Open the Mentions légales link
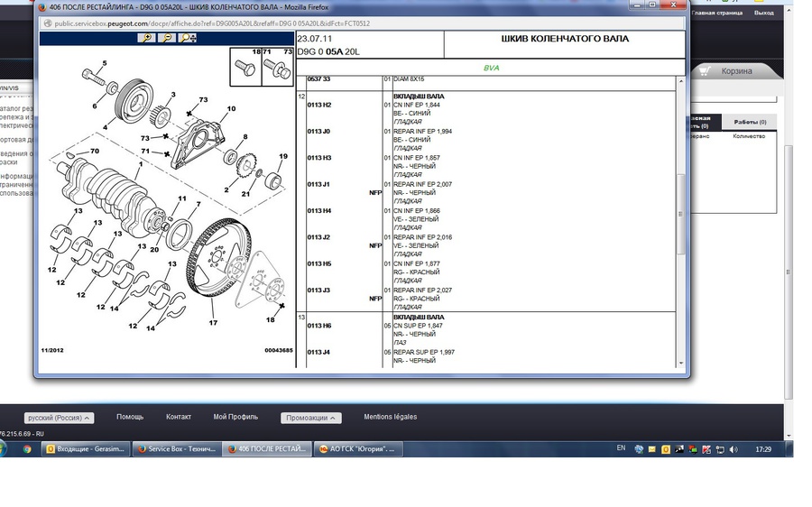The height and width of the screenshot is (507, 812). (391, 417)
